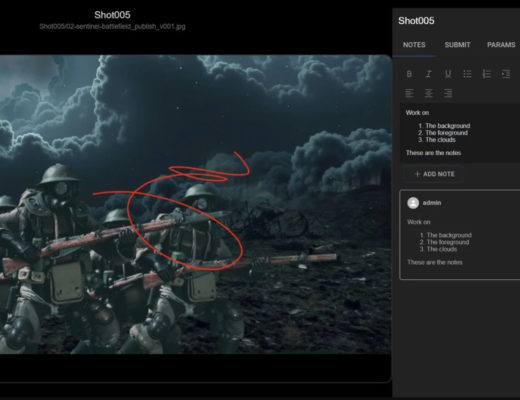Switch to the NOTES tab
Screen dimensions: 520x400
click(414, 45)
